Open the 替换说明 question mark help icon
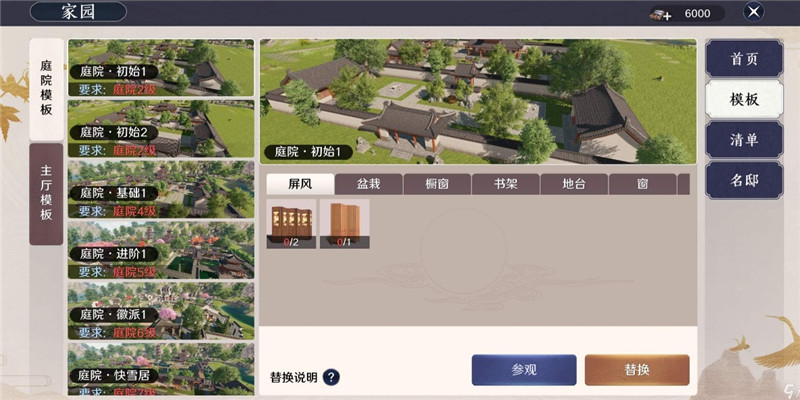This screenshot has height=400, width=800. point(331,378)
